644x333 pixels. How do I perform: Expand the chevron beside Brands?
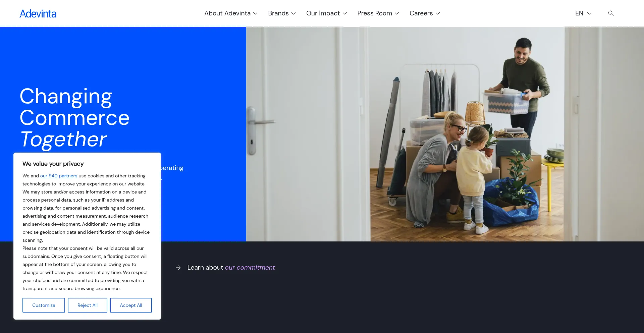click(293, 13)
